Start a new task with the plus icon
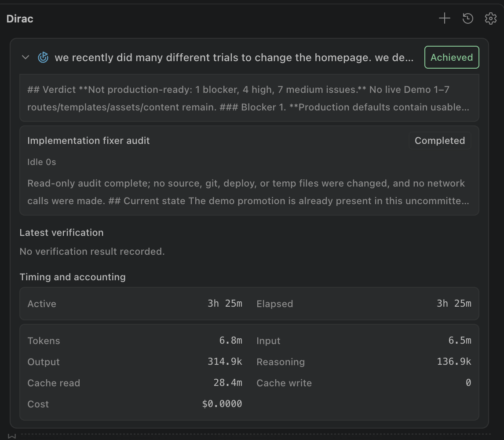 pos(445,18)
